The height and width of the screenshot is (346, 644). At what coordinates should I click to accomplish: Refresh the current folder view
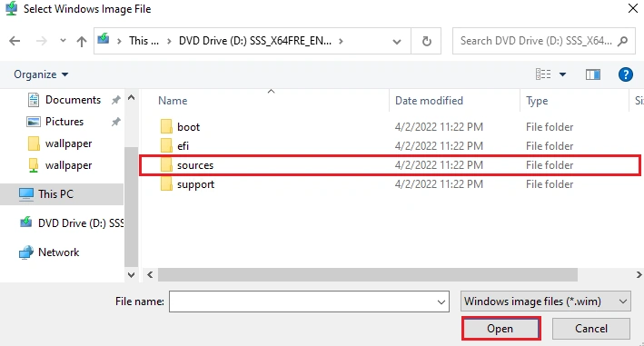[x=427, y=41]
